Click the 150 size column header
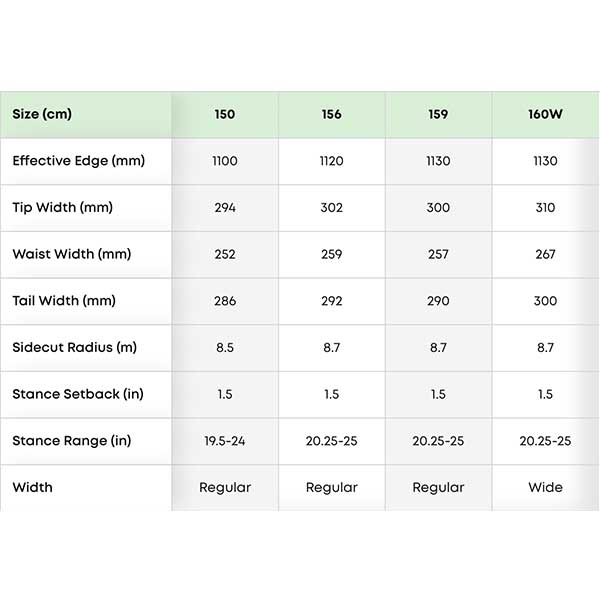 [x=225, y=114]
